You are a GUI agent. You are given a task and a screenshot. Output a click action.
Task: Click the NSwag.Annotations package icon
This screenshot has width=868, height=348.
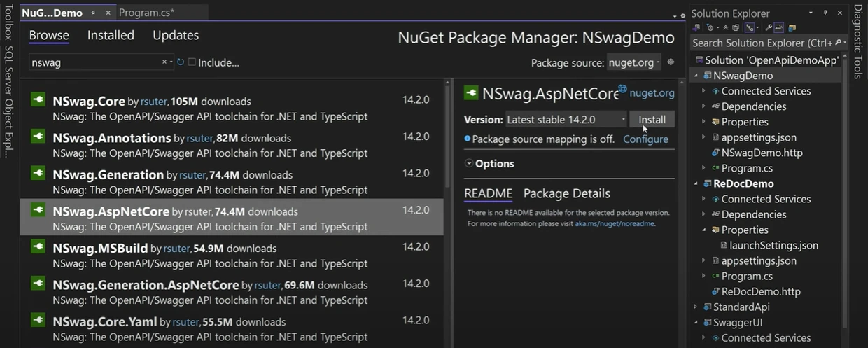pyautogui.click(x=38, y=137)
